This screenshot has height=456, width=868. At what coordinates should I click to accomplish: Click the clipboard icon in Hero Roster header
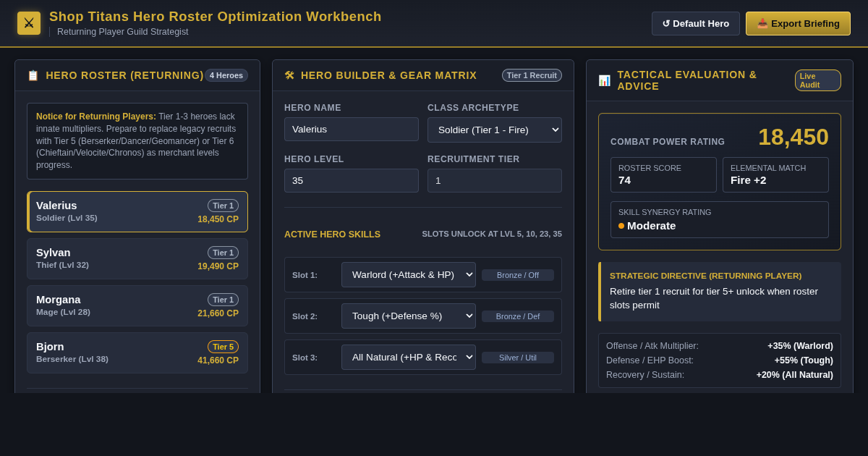pos(33,75)
